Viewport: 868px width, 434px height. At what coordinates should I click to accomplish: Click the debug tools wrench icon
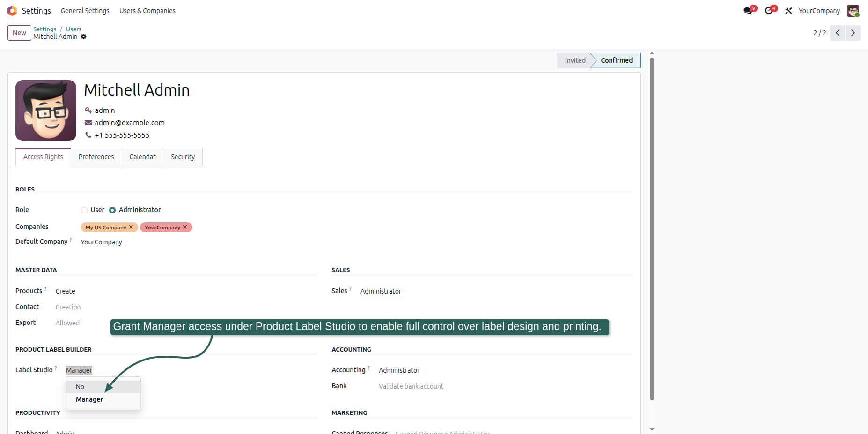pos(789,11)
